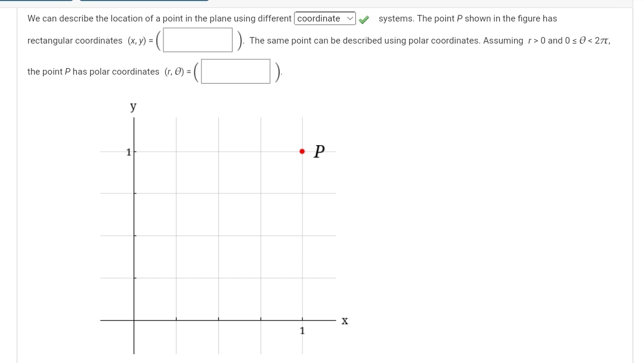Click the rectangular coordinates answer box
The width and height of the screenshot is (644, 363).
click(197, 40)
